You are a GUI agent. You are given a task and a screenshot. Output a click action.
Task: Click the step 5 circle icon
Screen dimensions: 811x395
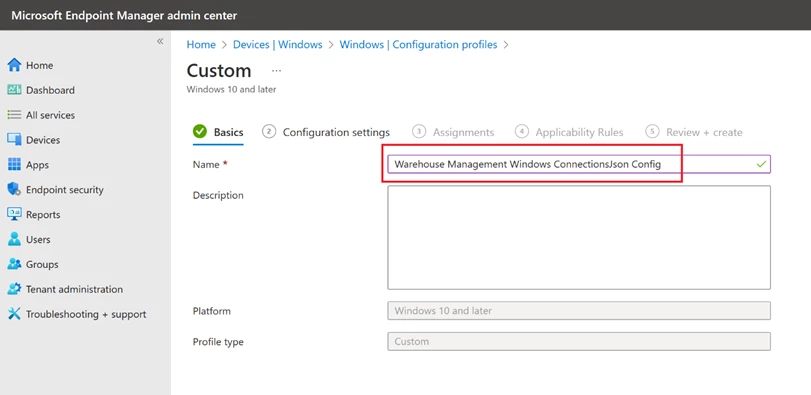(x=652, y=132)
